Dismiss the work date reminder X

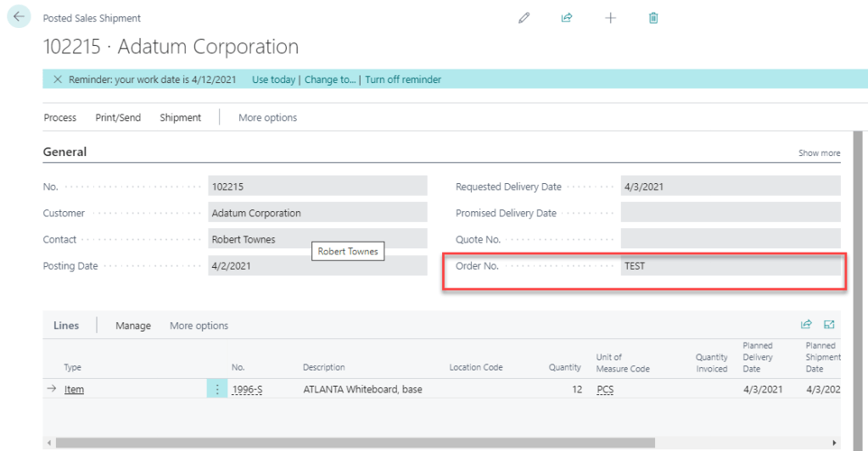click(58, 80)
